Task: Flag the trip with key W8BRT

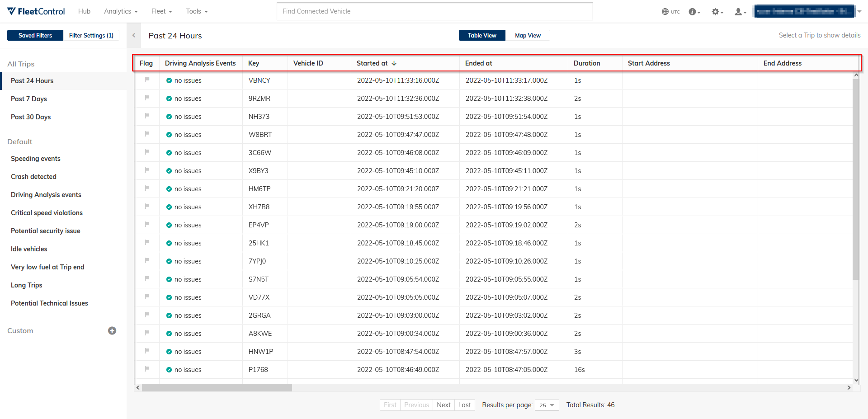Action: point(147,134)
